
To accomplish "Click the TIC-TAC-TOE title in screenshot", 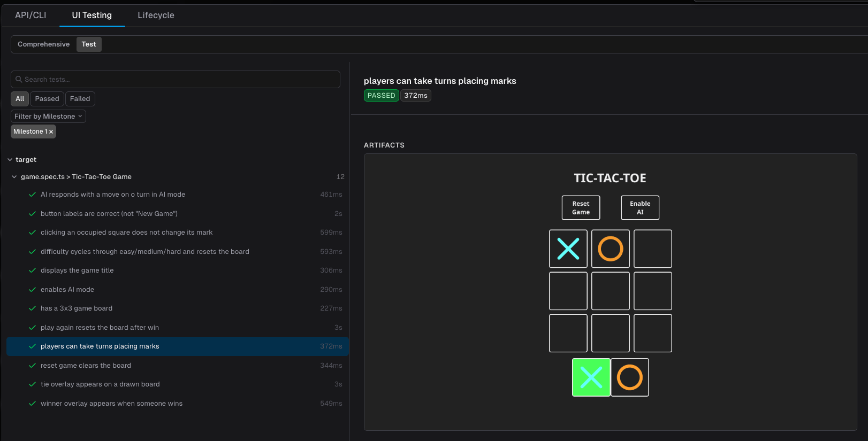I will click(x=610, y=179).
